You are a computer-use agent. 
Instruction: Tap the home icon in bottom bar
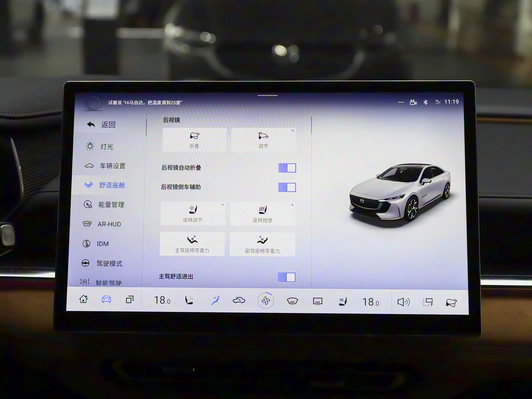coord(84,299)
